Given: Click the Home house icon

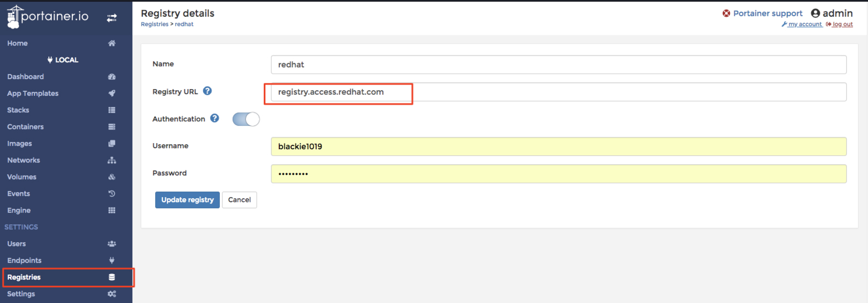Looking at the screenshot, I should [x=112, y=43].
